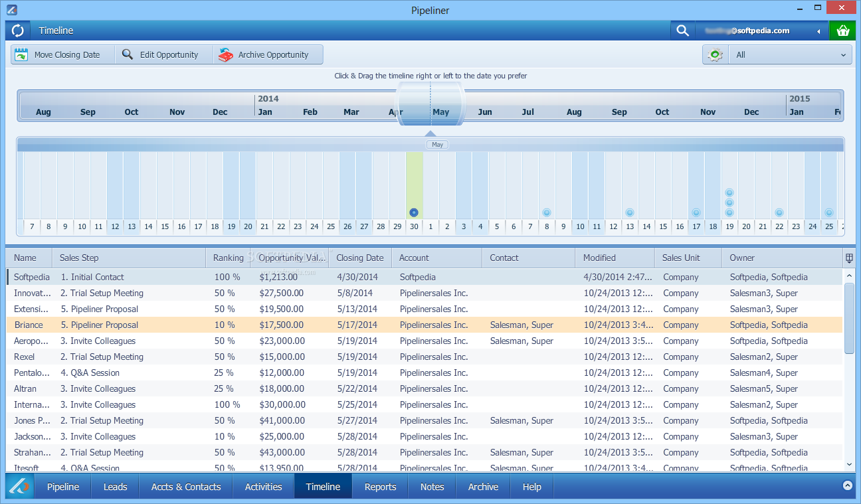This screenshot has width=861, height=504.
Task: Open the Leads tab
Action: click(115, 487)
